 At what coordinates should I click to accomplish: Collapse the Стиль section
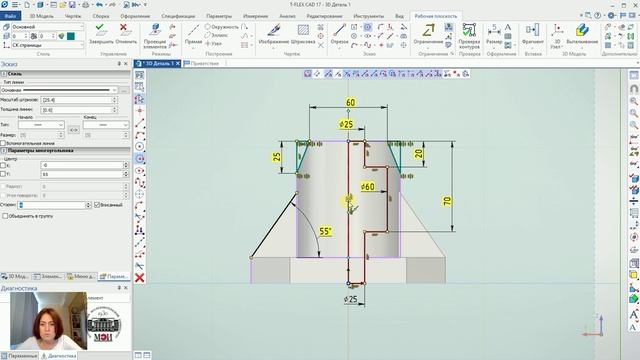point(4,74)
